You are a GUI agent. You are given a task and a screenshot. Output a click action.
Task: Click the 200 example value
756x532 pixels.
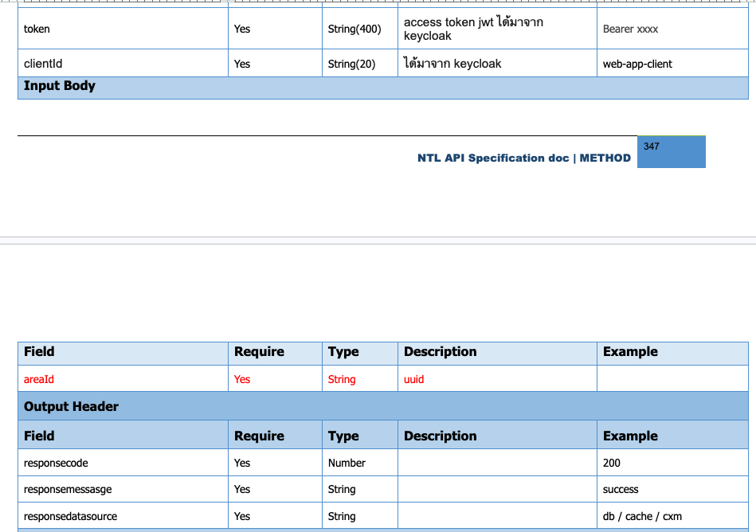[x=612, y=463]
